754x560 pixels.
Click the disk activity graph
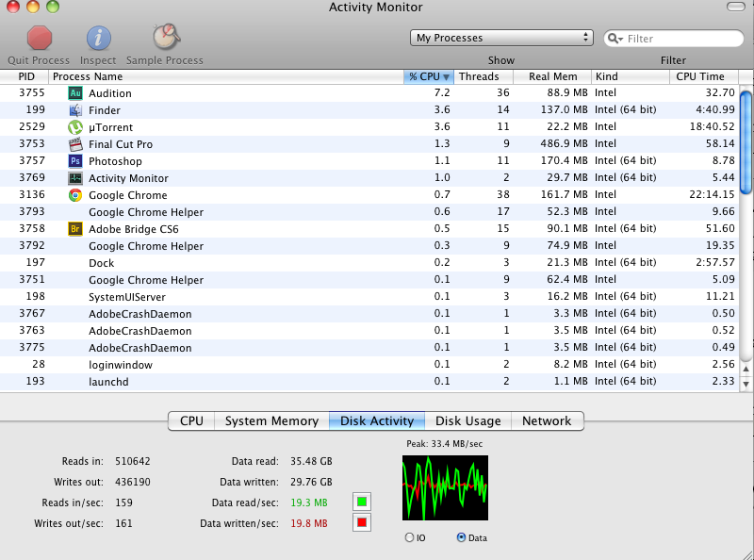(445, 487)
